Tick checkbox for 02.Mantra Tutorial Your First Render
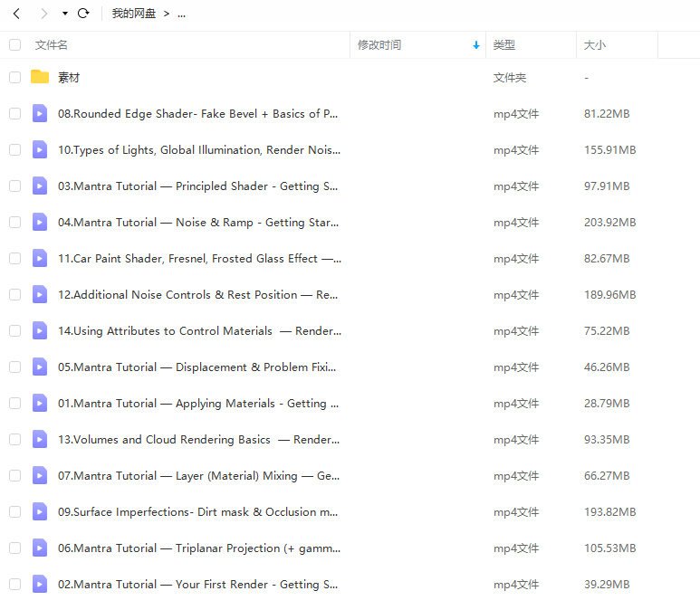This screenshot has height=610, width=700. tap(14, 584)
